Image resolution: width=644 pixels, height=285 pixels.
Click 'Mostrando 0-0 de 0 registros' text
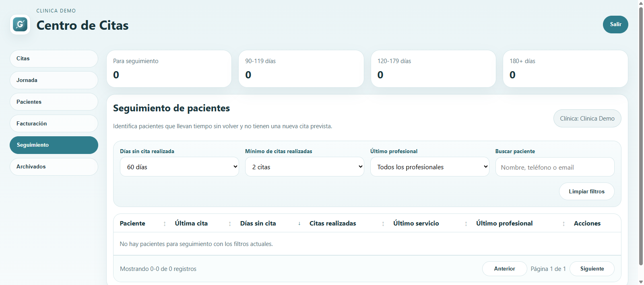[x=158, y=269]
